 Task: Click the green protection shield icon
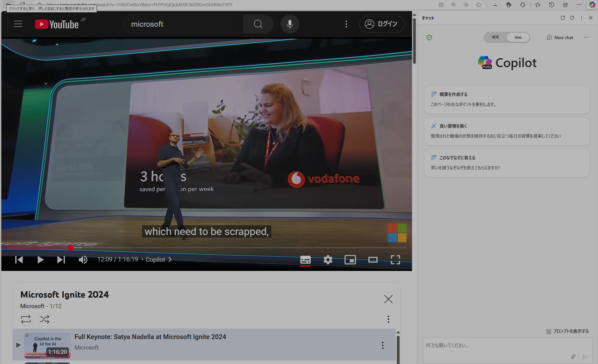point(429,37)
